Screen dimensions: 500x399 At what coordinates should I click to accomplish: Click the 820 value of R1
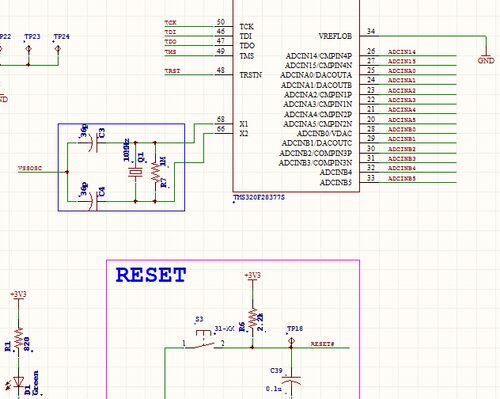[27, 344]
